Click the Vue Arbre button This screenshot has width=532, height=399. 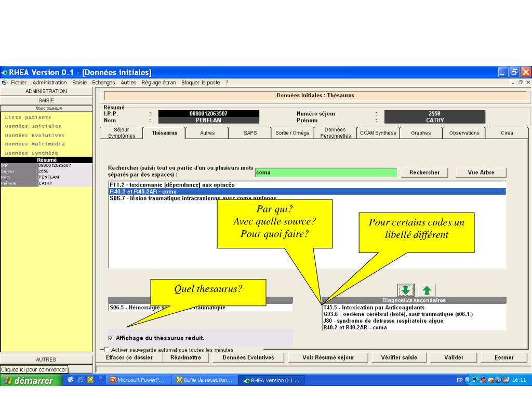tap(481, 172)
